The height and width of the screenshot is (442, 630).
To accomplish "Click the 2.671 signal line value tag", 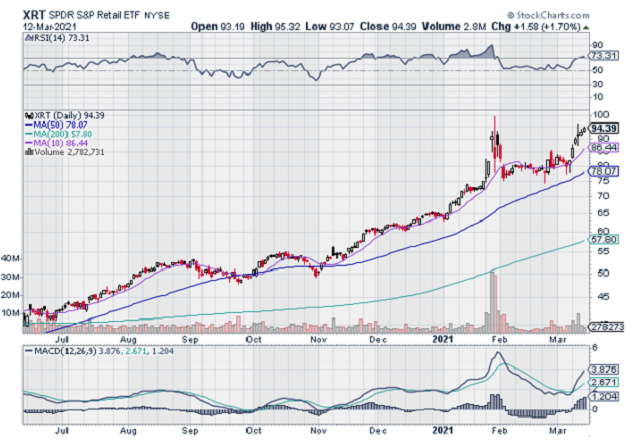I will (x=603, y=382).
